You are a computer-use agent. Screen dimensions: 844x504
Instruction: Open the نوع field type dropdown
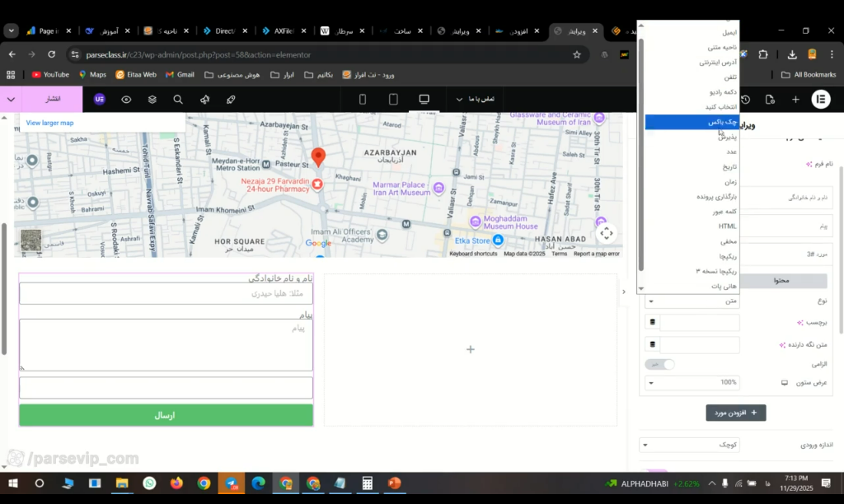coord(692,301)
